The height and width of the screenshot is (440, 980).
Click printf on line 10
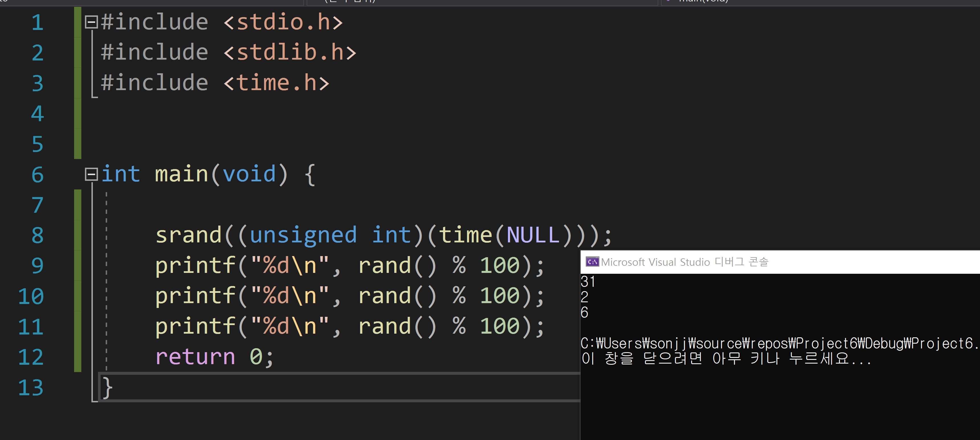click(195, 296)
